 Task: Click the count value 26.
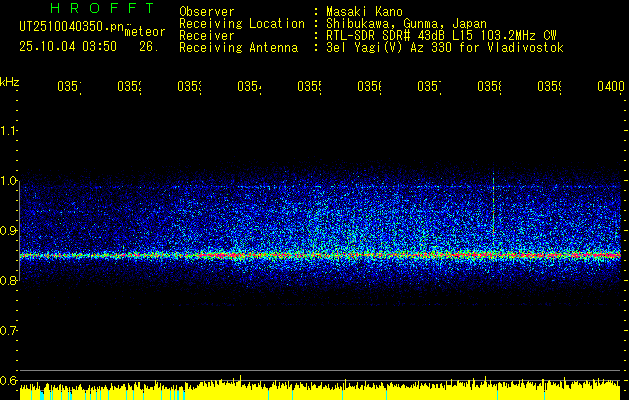click(x=149, y=47)
